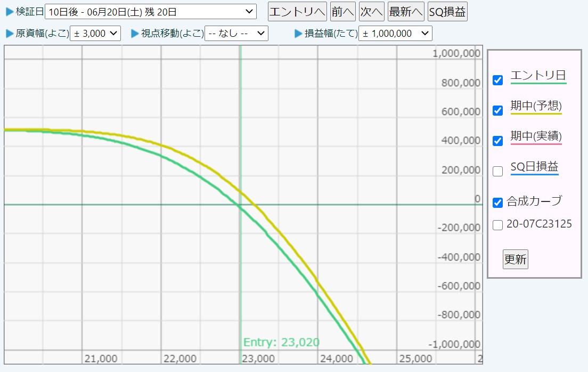Click the 21,000 x-axis label

(101, 359)
